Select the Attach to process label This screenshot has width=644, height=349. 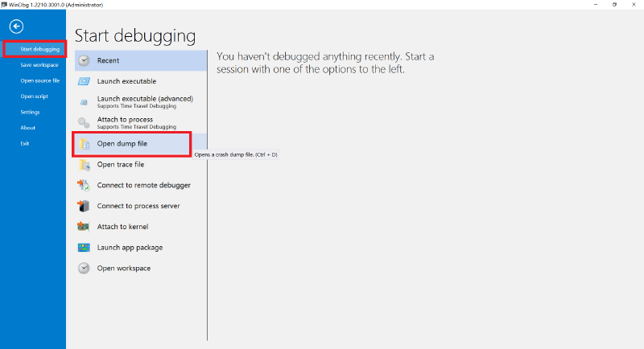125,119
